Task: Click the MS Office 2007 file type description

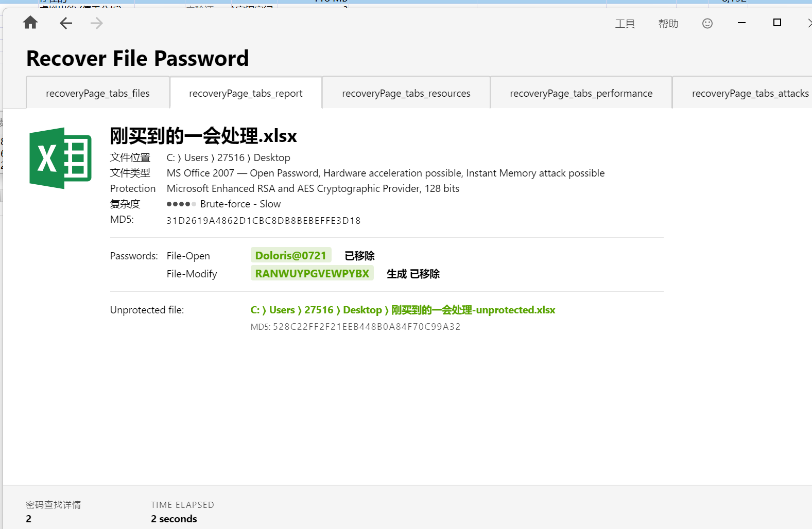Action: pyautogui.click(x=385, y=173)
